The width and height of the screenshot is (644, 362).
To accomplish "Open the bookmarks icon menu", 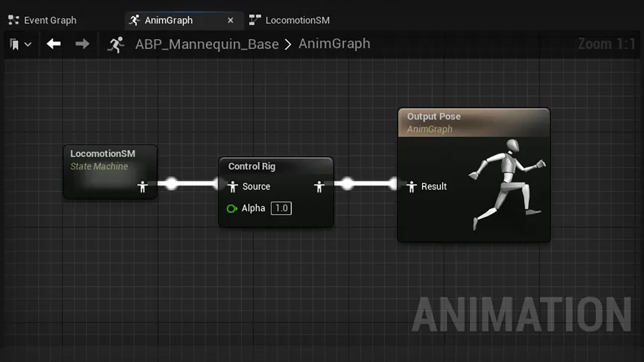I will tap(14, 44).
